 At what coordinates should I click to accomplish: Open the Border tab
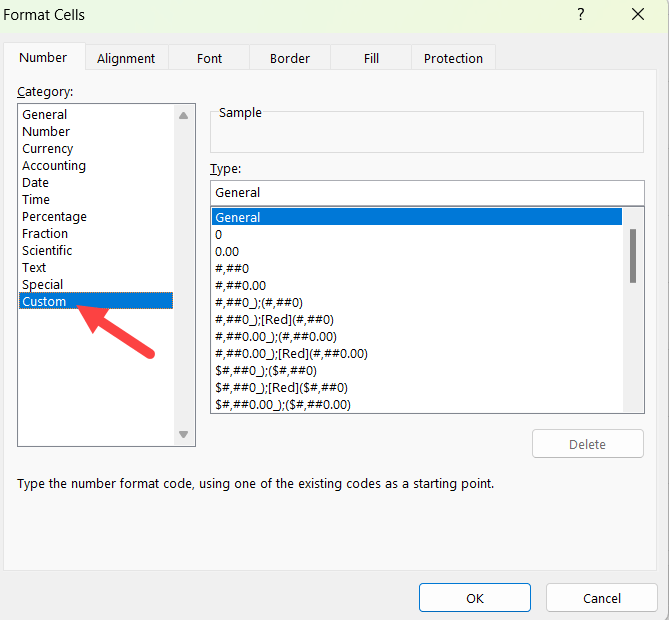coord(290,58)
